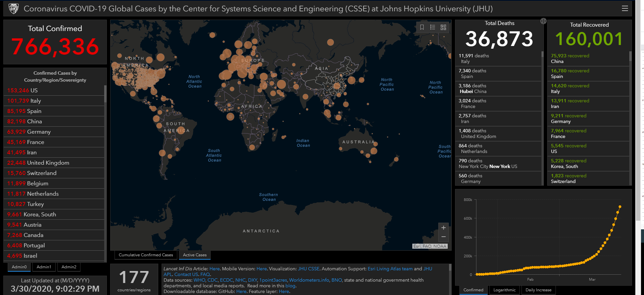The image size is (644, 295).
Task: Click the last data point on confirmed chart
Action: point(620,207)
